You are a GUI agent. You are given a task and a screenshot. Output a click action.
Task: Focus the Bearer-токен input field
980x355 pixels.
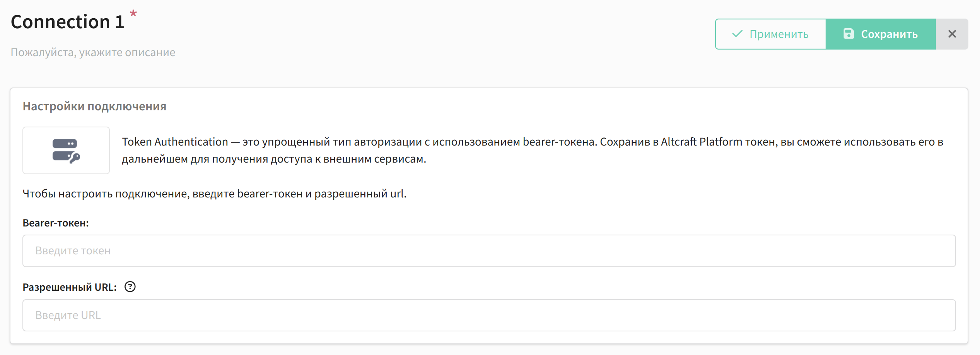pyautogui.click(x=489, y=251)
